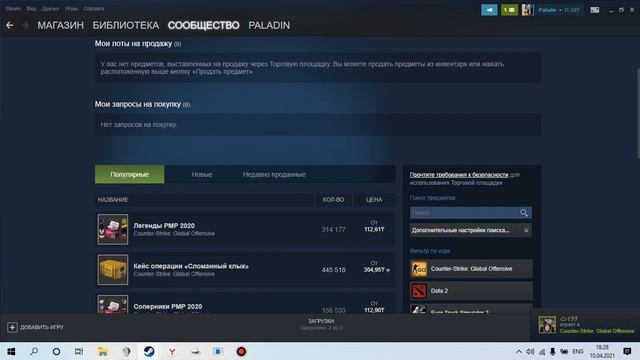The height and width of the screenshot is (360, 640).
Task: Sort by ЦЕНА column header
Action: click(x=374, y=200)
